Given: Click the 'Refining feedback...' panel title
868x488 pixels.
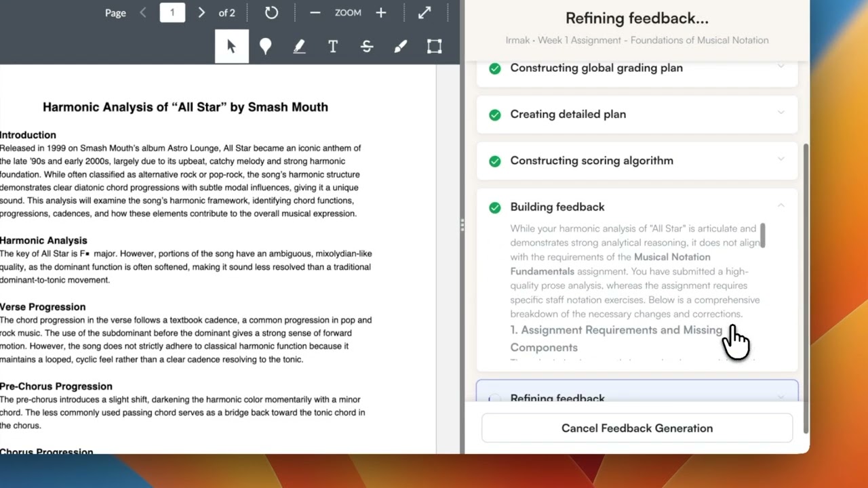Looking at the screenshot, I should tap(637, 18).
